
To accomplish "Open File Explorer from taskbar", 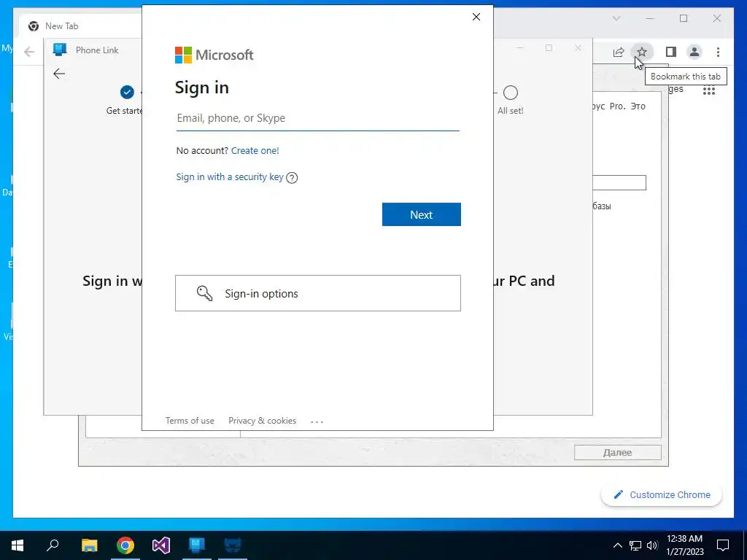I will 89,545.
